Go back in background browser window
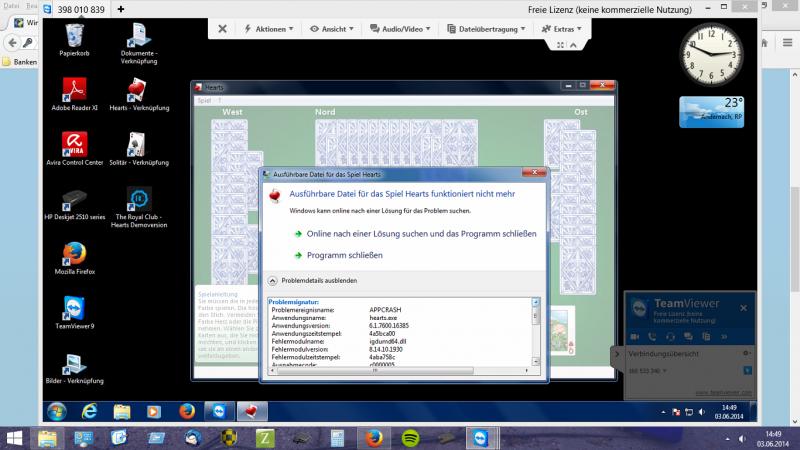 12,43
